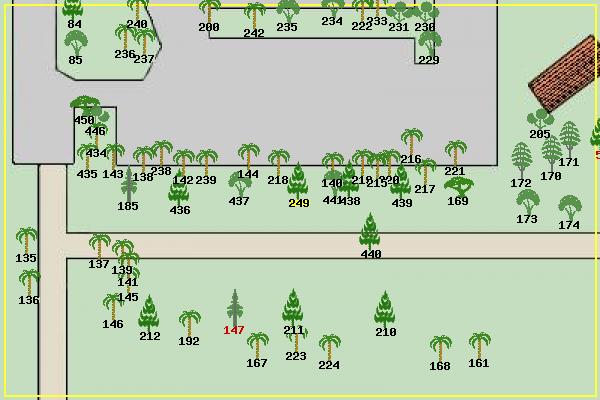
Task: Select the red-labeled tree 147
Action: (x=234, y=307)
